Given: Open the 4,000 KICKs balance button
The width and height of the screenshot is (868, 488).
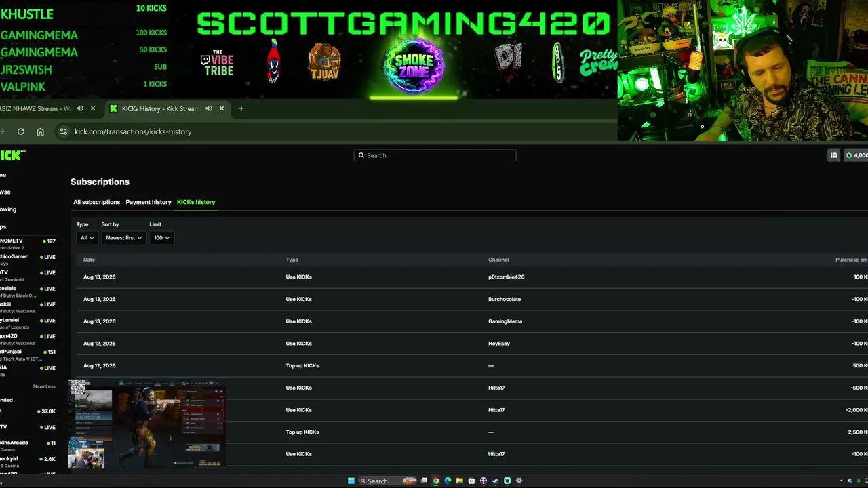Looking at the screenshot, I should click(856, 155).
